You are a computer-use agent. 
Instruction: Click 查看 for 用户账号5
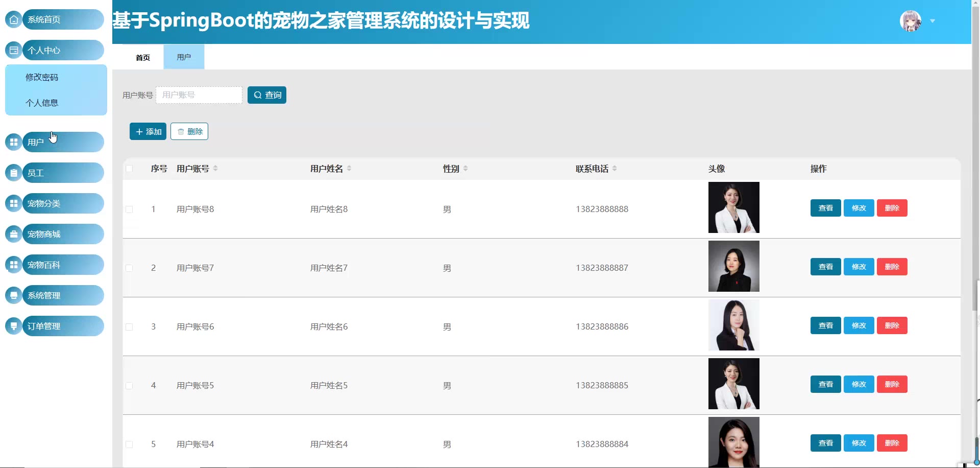pos(826,384)
